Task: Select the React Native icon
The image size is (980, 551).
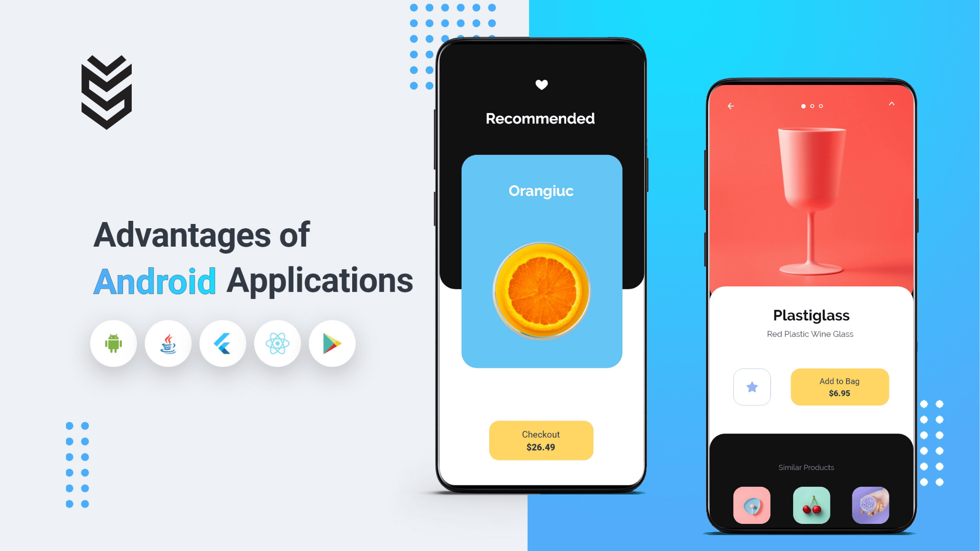Action: point(276,344)
